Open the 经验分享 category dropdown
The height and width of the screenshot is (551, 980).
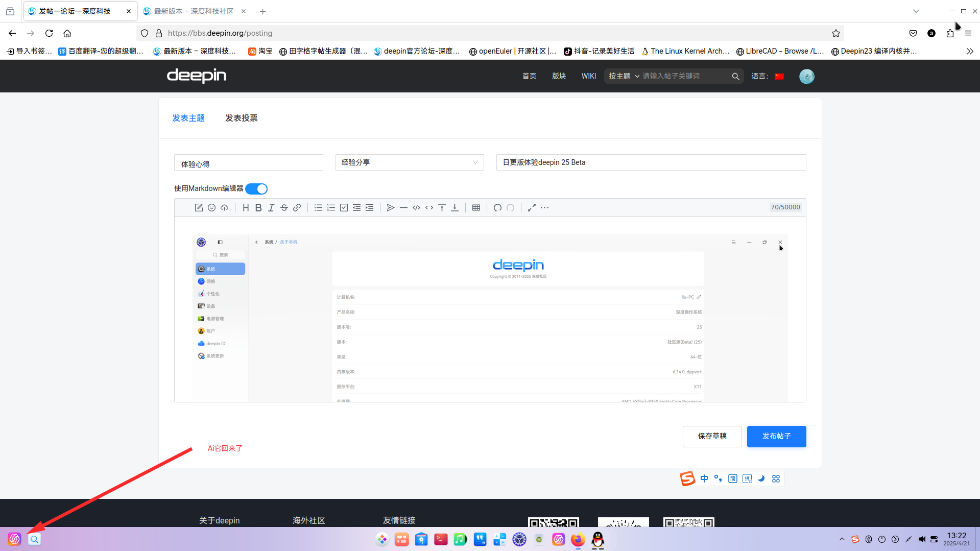pyautogui.click(x=410, y=162)
